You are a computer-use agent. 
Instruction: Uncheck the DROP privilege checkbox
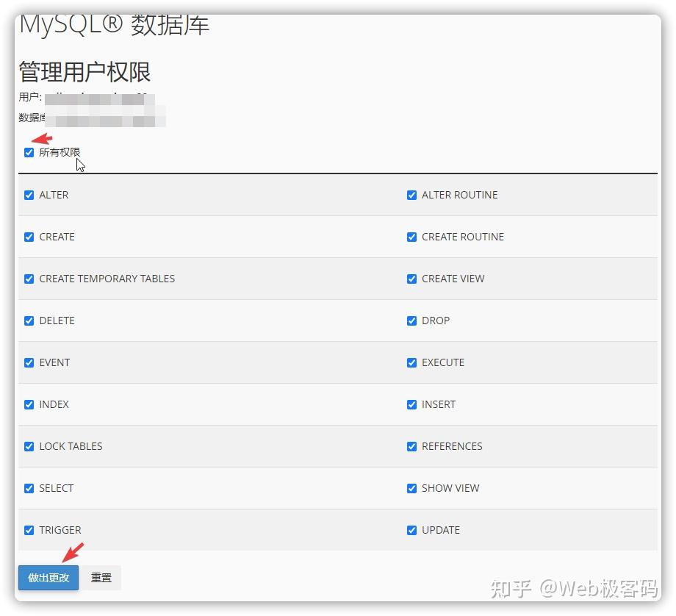[411, 321]
